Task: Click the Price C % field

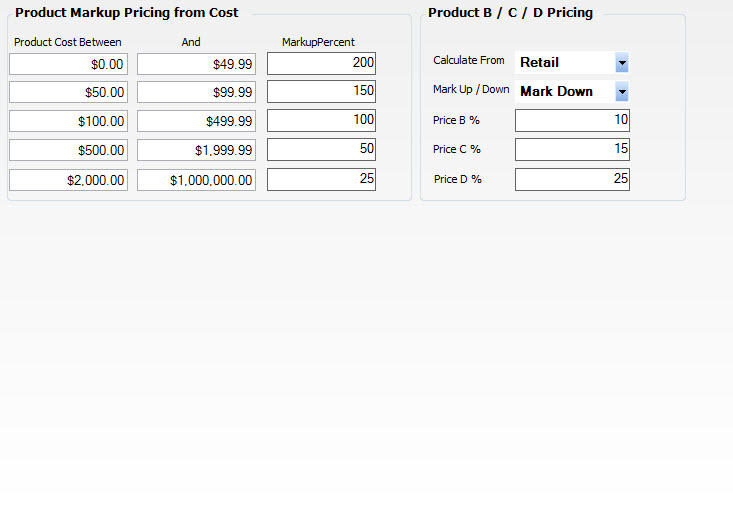Action: tap(572, 150)
